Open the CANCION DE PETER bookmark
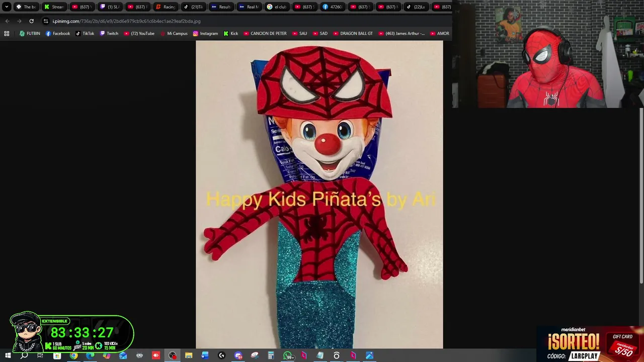This screenshot has height=362, width=644. tap(265, 34)
